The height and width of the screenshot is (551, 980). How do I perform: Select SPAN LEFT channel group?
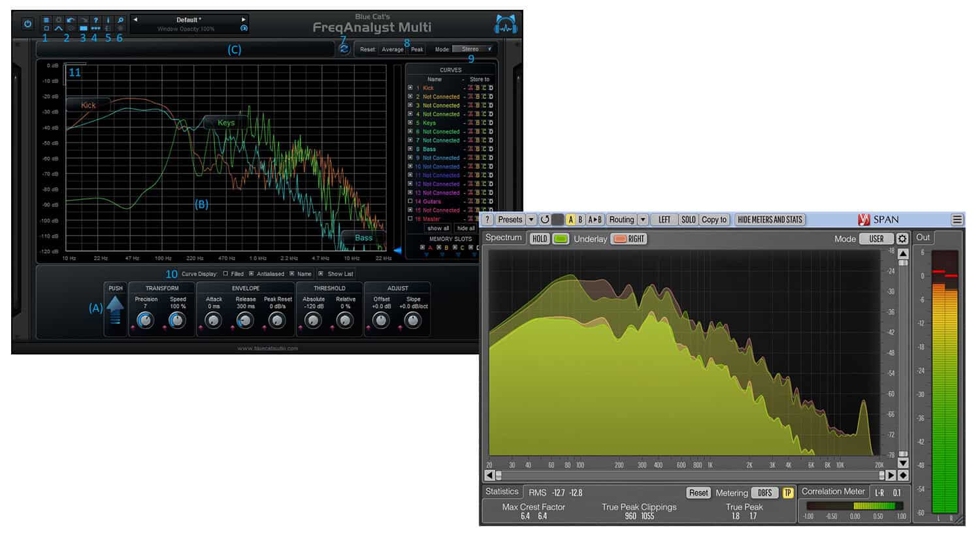(664, 219)
